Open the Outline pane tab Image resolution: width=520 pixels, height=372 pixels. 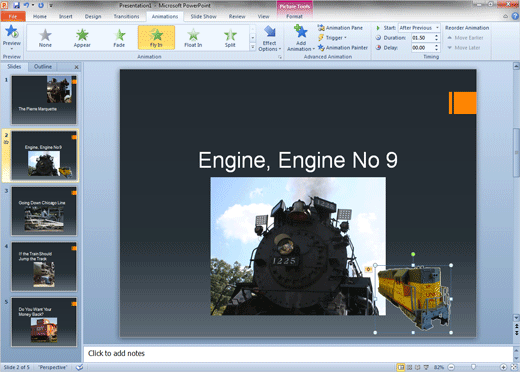(x=43, y=67)
